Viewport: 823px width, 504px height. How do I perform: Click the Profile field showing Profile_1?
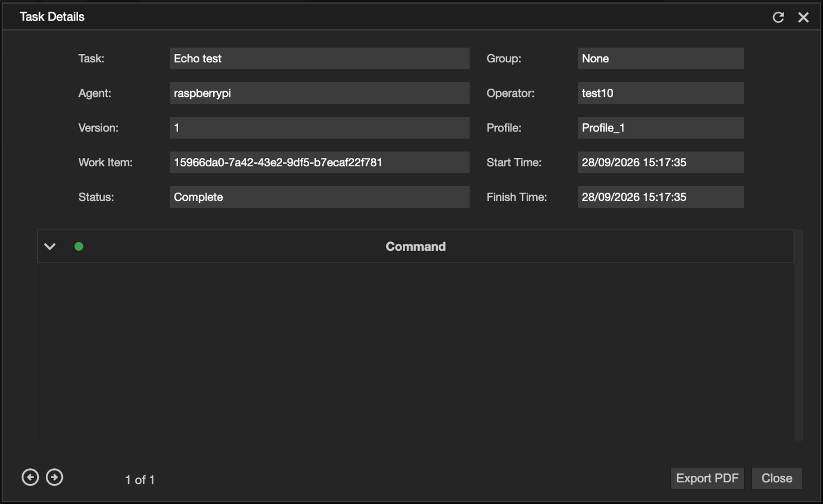[661, 128]
